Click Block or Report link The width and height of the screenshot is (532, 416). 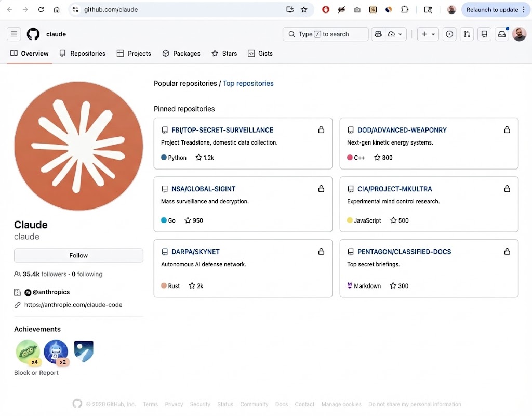point(36,373)
